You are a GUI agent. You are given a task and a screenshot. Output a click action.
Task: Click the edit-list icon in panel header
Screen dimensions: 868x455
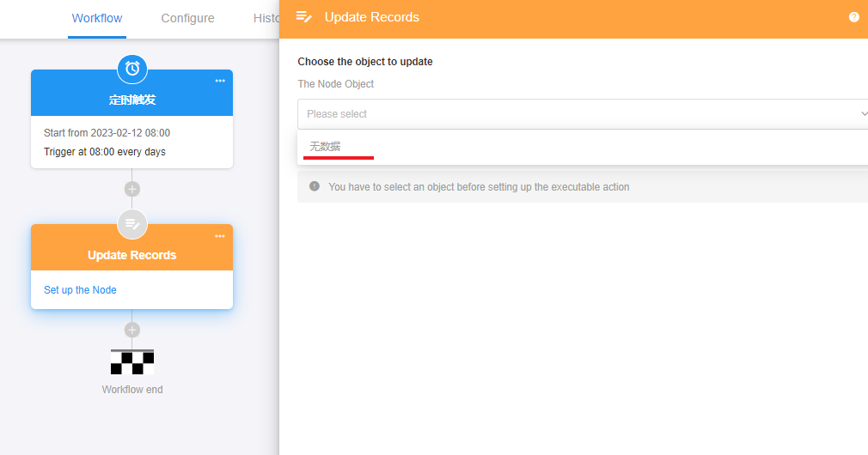(x=303, y=17)
